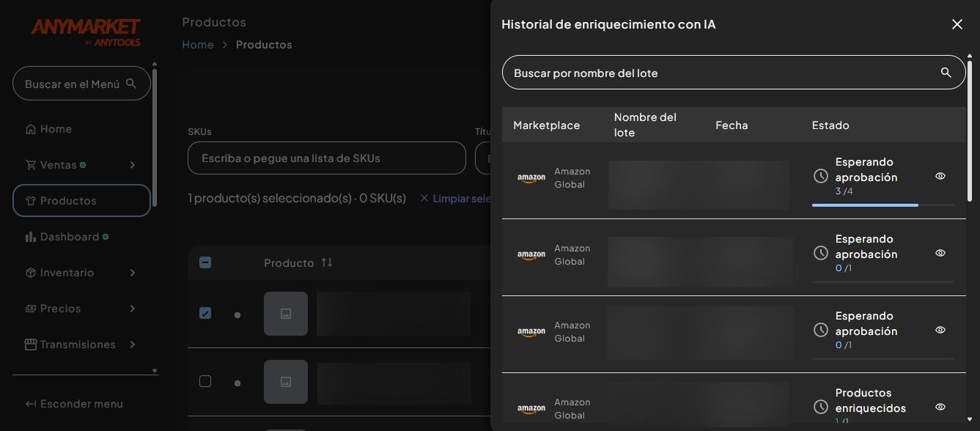
Task: Click Esconder menu to collapse sidebar
Action: [74, 404]
